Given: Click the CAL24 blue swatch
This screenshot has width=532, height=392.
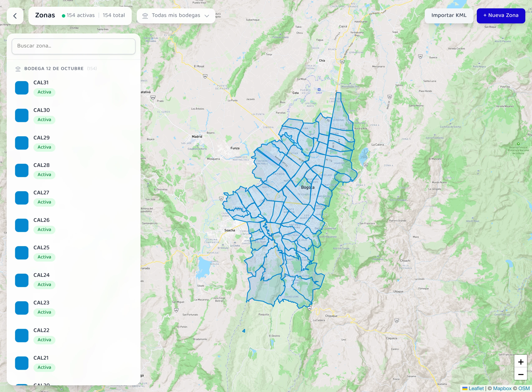Looking at the screenshot, I should (x=22, y=280).
